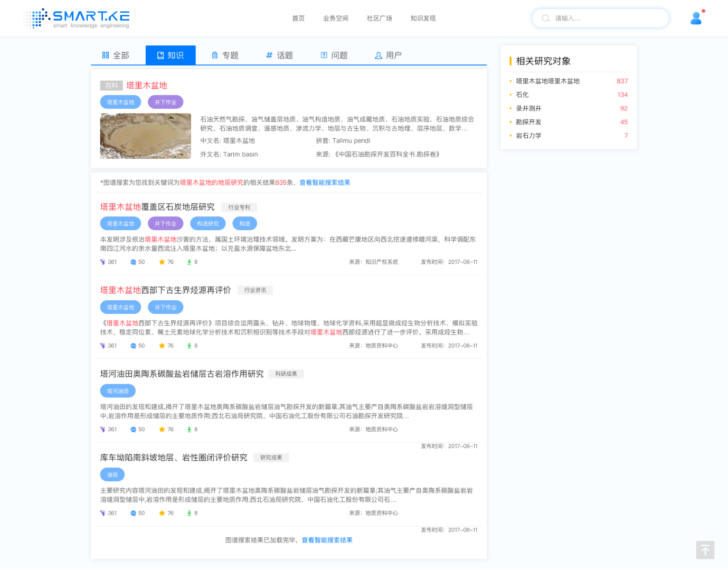
Task: Open 社区广场 in top navigation
Action: click(x=380, y=18)
